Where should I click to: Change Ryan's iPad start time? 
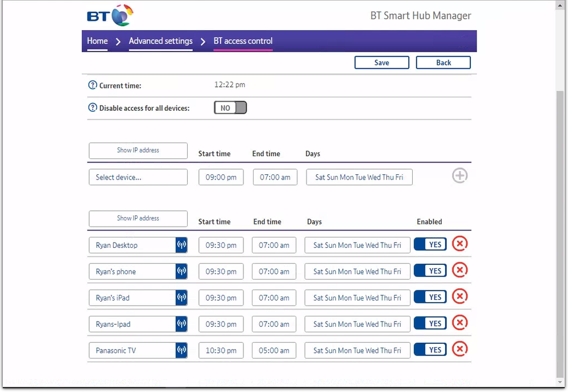(x=221, y=298)
